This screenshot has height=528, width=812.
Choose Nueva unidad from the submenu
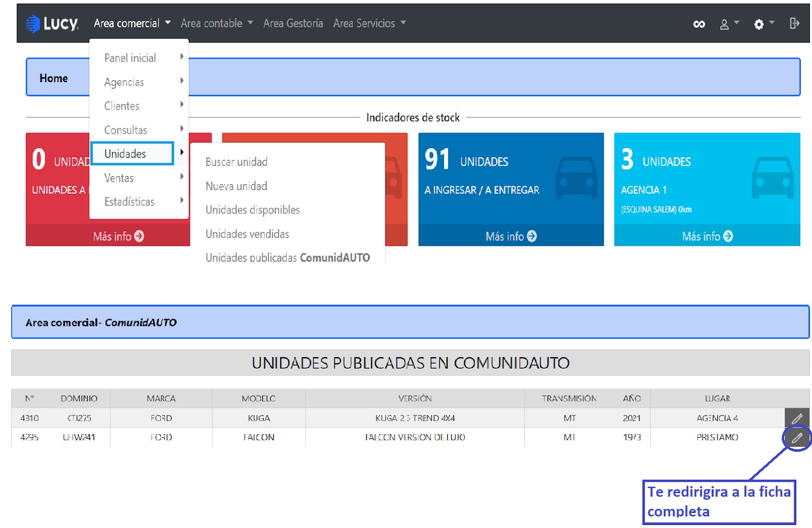tap(236, 186)
